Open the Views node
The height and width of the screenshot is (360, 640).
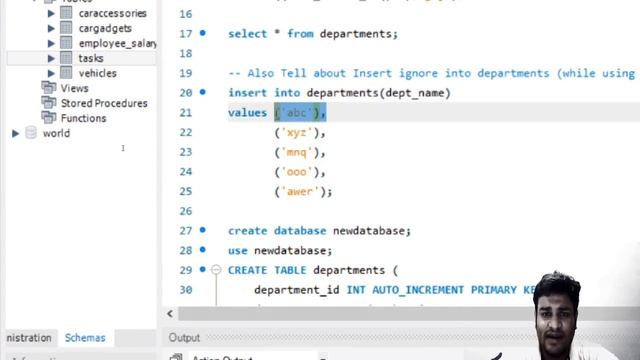coord(74,88)
